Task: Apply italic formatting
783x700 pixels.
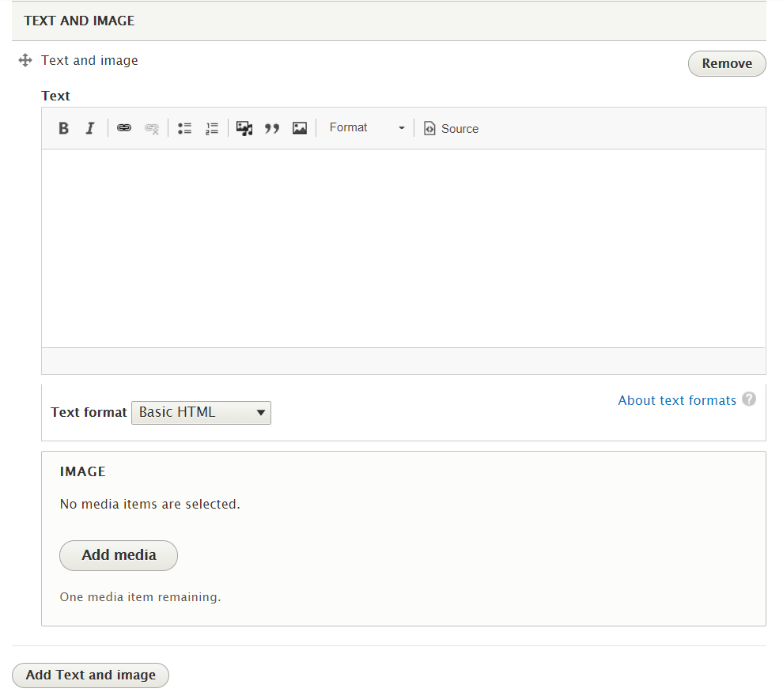Action: (x=90, y=128)
